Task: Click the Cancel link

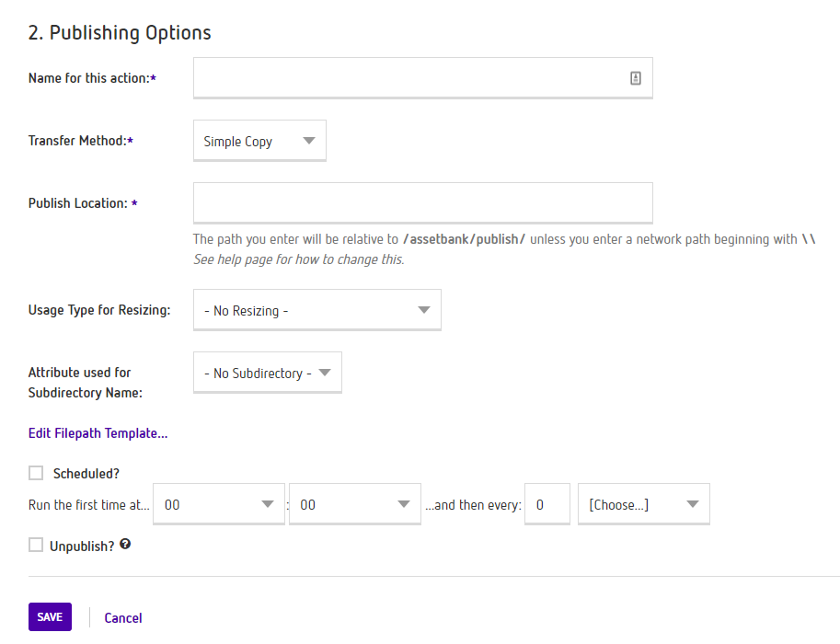Action: pos(123,617)
